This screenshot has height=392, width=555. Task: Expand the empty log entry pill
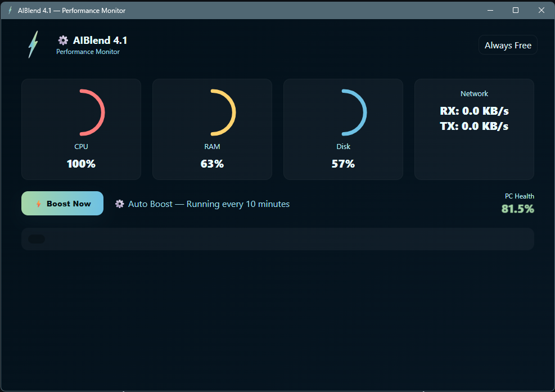point(37,239)
